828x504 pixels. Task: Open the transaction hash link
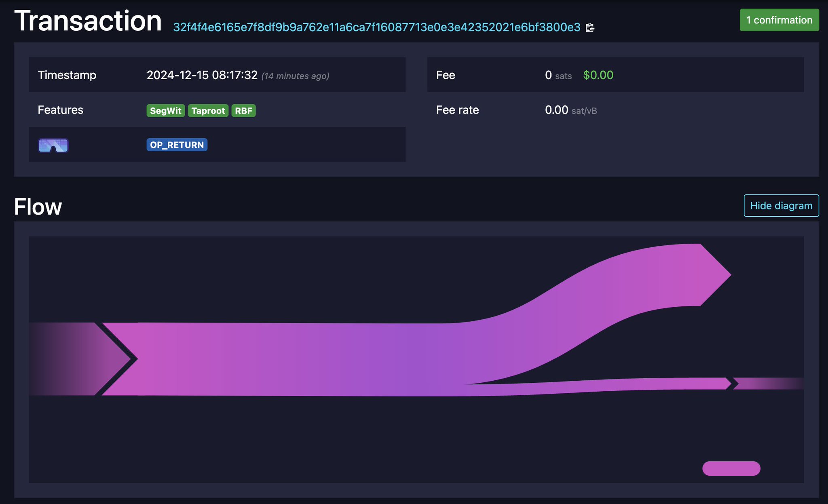pyautogui.click(x=376, y=27)
